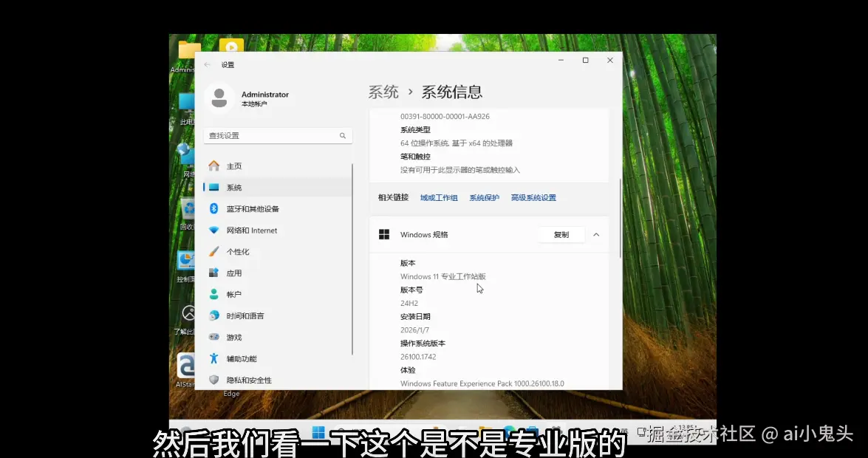Click the Windows Feature Experience Pack text
The width and height of the screenshot is (868, 458).
coord(482,383)
